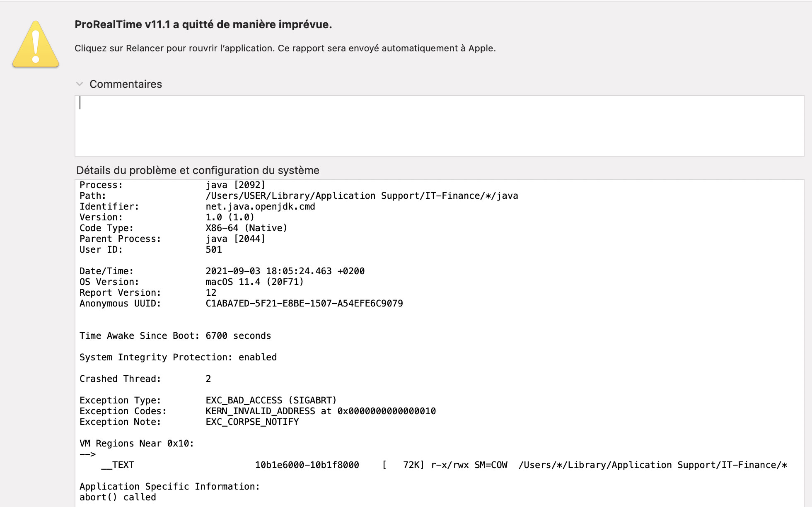Click the net.java.openjdk.cmd identifier value
This screenshot has height=507, width=812.
(x=260, y=206)
